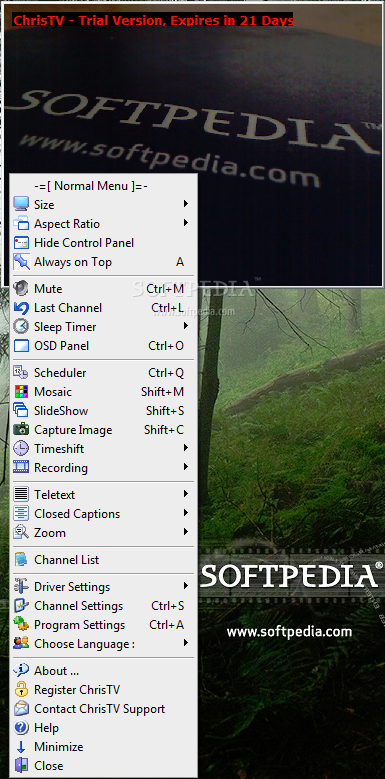Open Channel Settings menu entry

coord(103,606)
